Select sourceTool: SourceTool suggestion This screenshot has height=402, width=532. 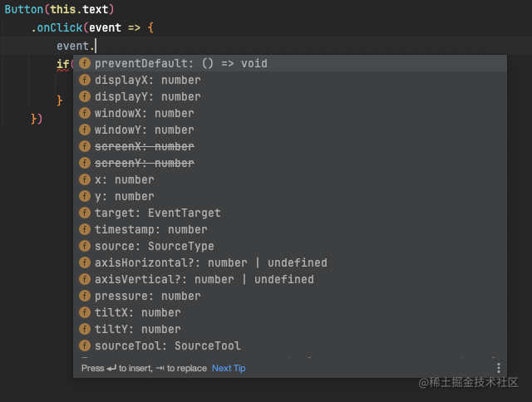pyautogui.click(x=290, y=346)
